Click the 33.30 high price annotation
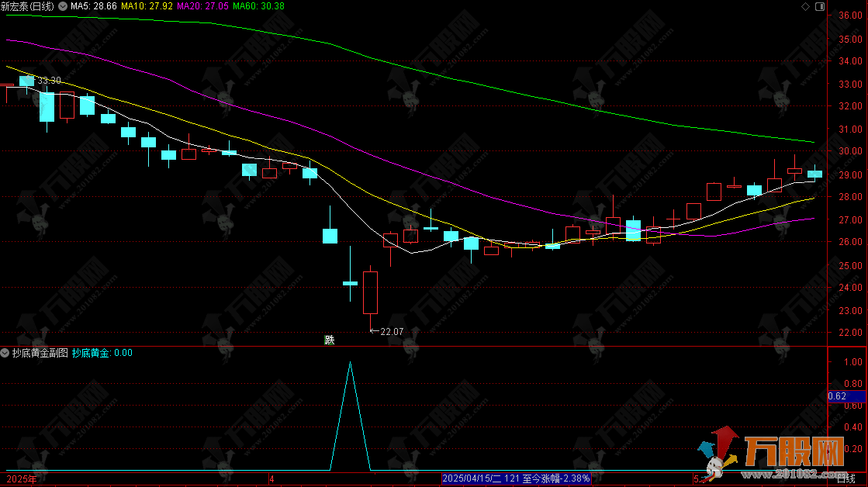868x487 pixels. (x=48, y=80)
